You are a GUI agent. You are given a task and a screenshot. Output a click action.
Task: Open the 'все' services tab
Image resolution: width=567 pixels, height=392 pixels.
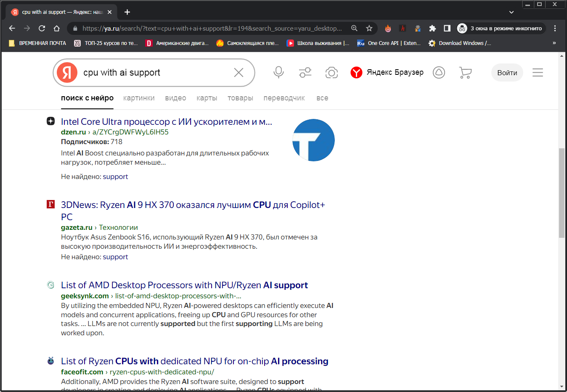pos(322,98)
